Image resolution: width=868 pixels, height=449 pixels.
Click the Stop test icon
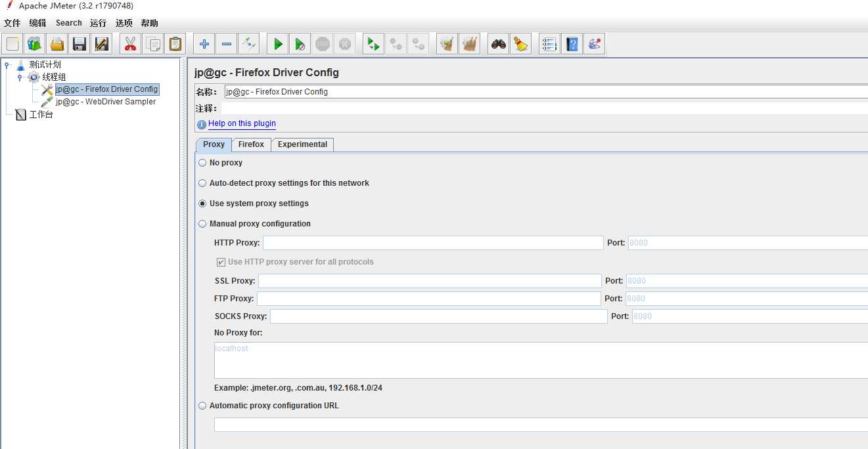click(x=323, y=44)
